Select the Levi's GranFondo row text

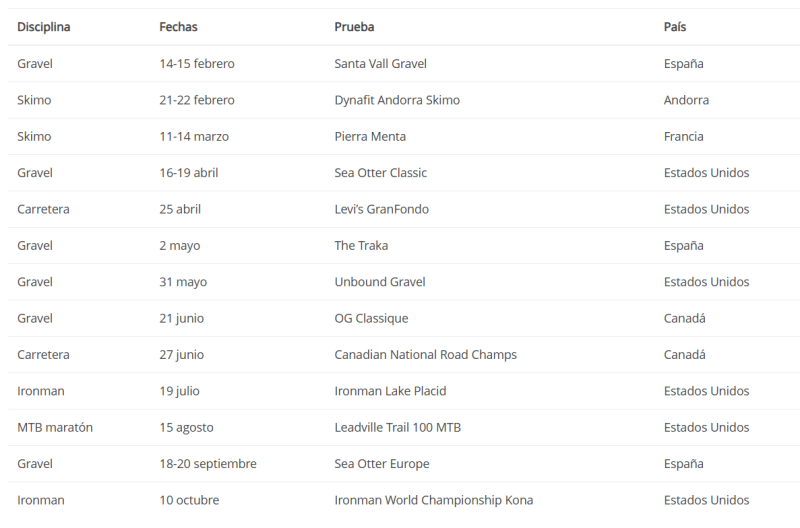click(382, 209)
